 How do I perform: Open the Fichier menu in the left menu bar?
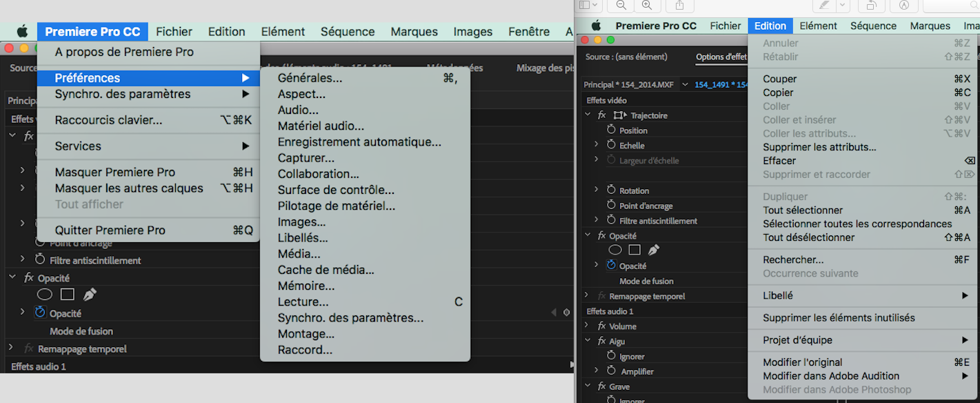174,32
